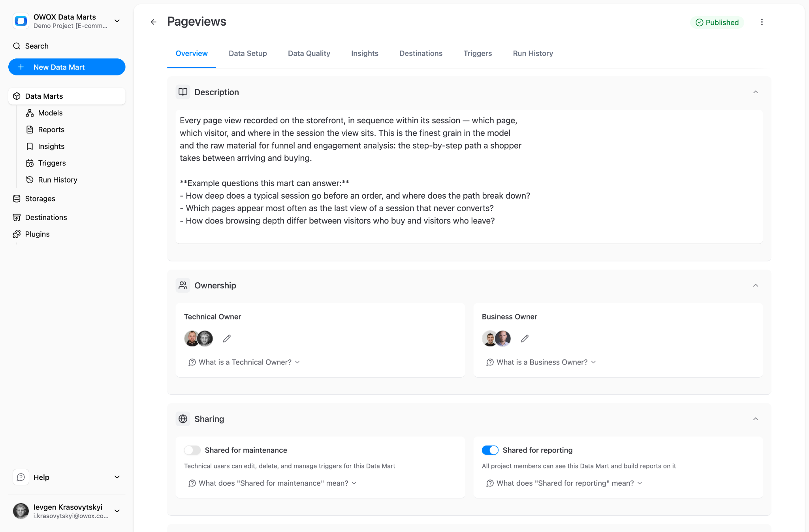Expand the project switcher dropdown
The width and height of the screenshot is (809, 532).
point(117,21)
